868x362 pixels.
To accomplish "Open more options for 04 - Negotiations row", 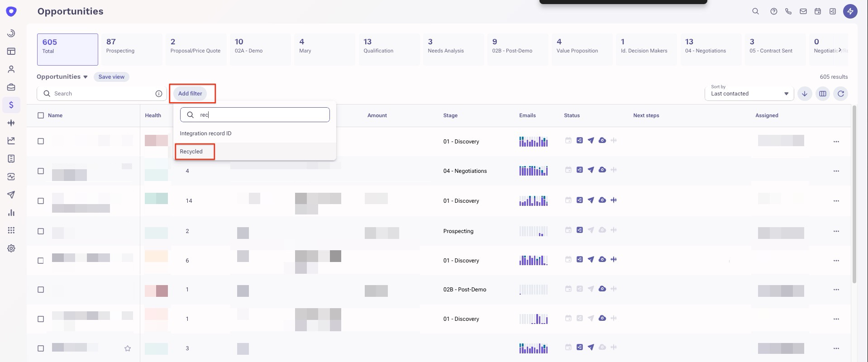I will click(x=836, y=171).
